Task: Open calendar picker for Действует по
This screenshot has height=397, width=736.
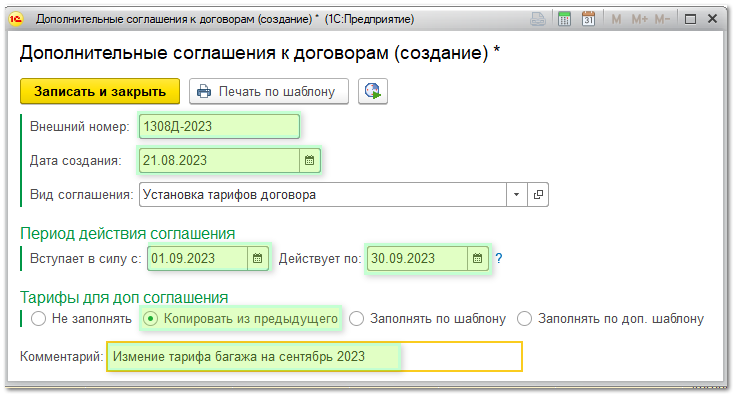Action: click(x=477, y=258)
